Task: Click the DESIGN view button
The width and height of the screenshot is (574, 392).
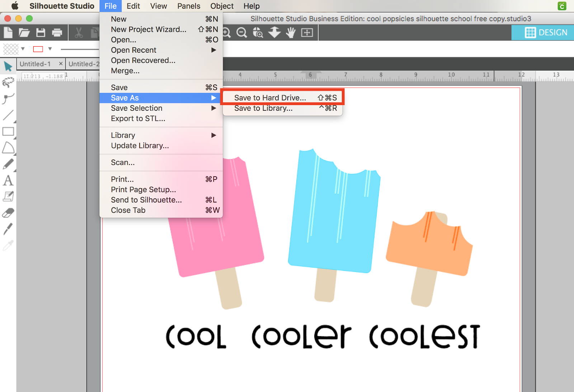Action: 543,33
